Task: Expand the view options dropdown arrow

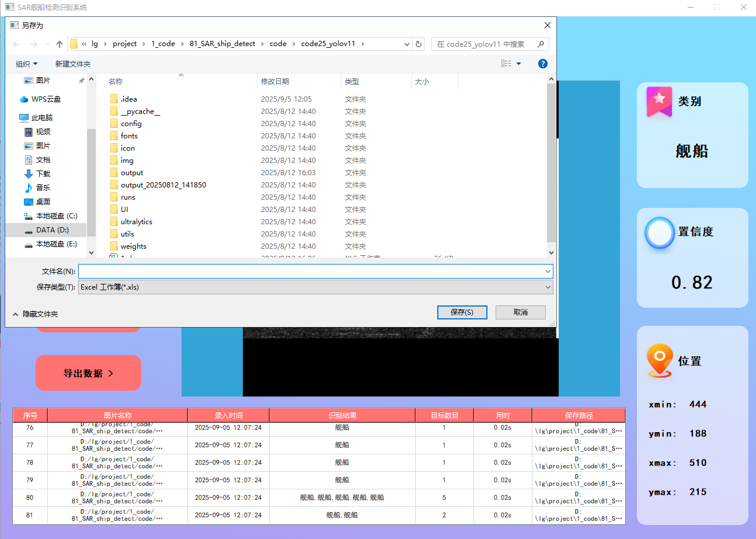Action: [x=518, y=64]
